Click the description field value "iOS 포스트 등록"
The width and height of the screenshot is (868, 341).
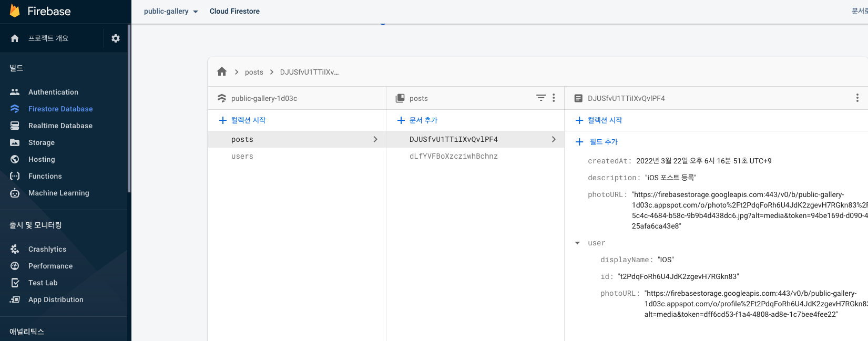click(x=671, y=178)
